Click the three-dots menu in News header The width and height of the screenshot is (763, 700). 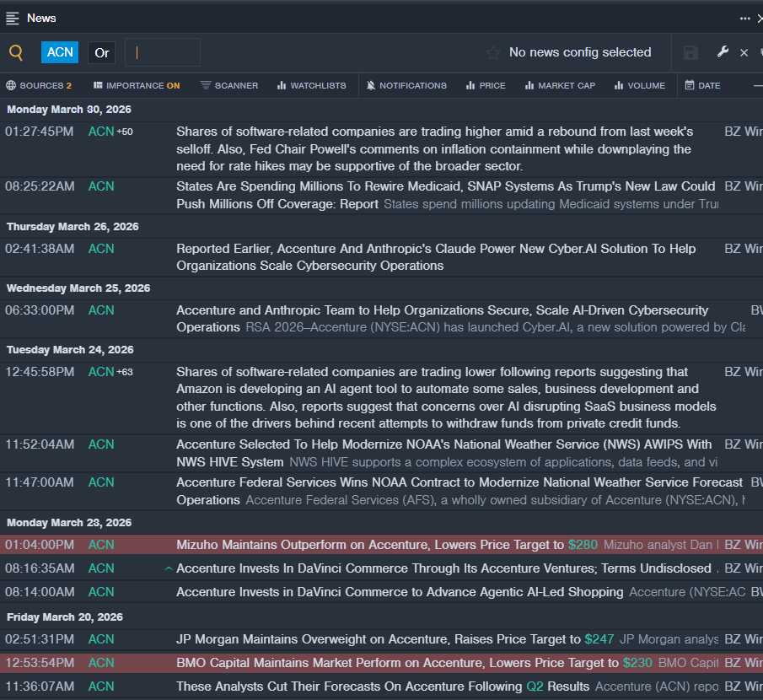tap(744, 18)
